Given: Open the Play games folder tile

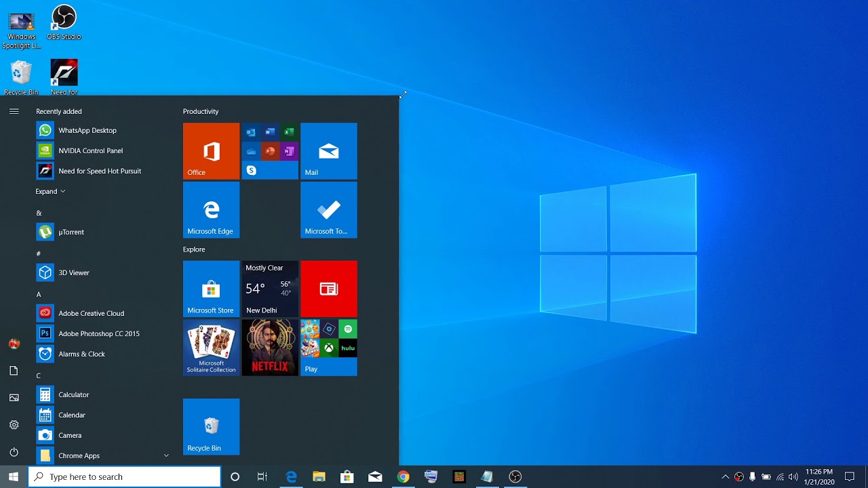Looking at the screenshot, I should 329,348.
